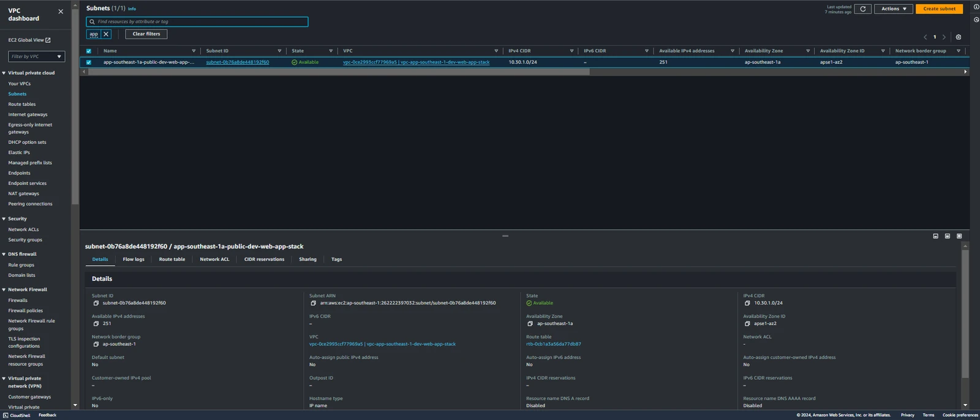Switch to the Flow logs tab
The width and height of the screenshot is (980, 420).
134,260
